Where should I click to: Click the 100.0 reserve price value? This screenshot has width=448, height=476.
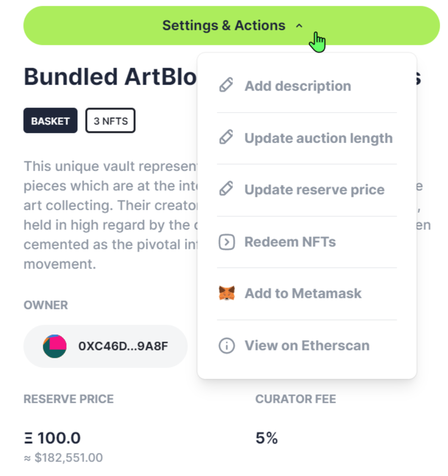[59, 438]
